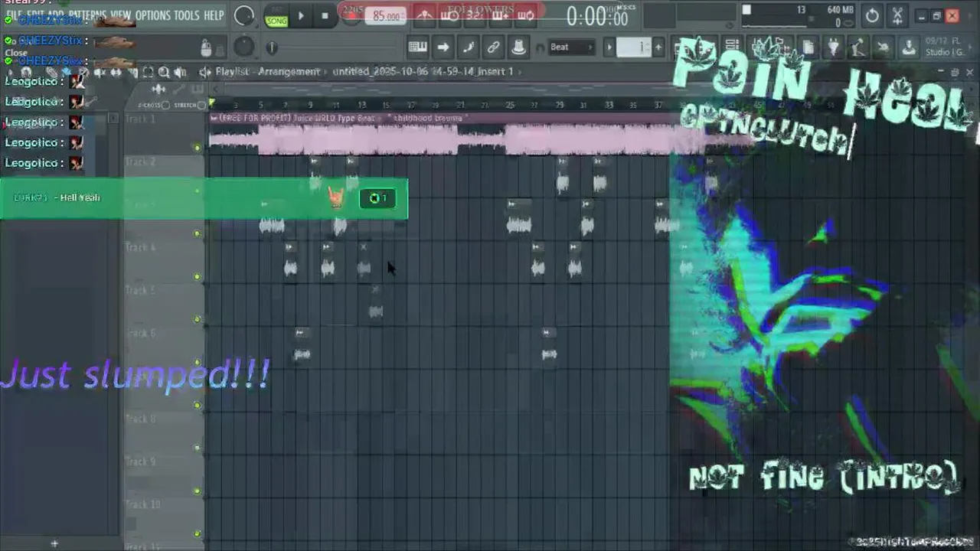Open the PATTERNS menu
The image size is (980, 551).
(87, 15)
